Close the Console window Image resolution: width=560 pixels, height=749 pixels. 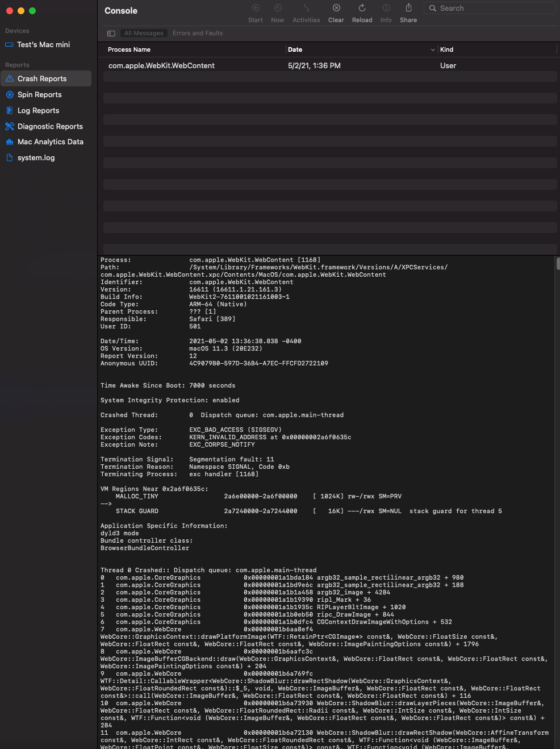(x=10, y=11)
